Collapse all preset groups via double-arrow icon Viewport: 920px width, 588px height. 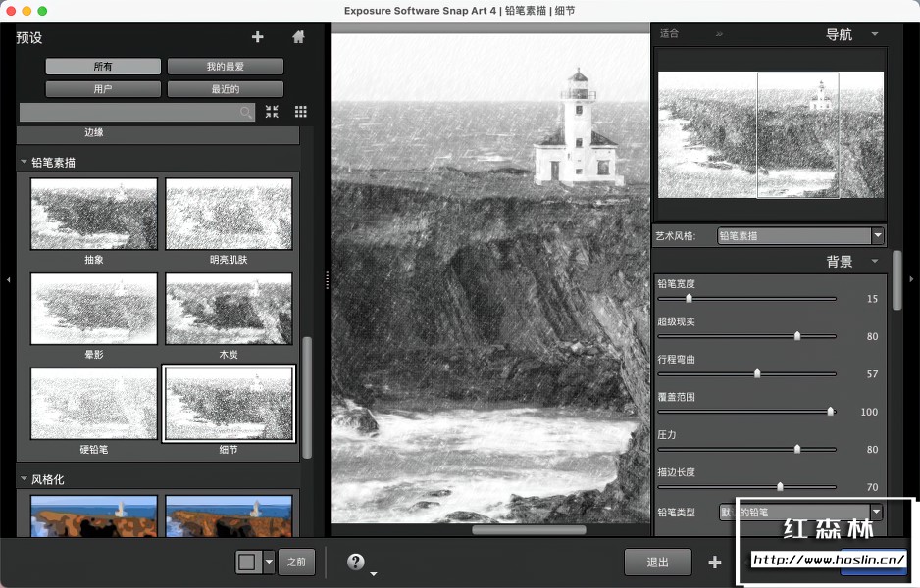click(x=272, y=112)
